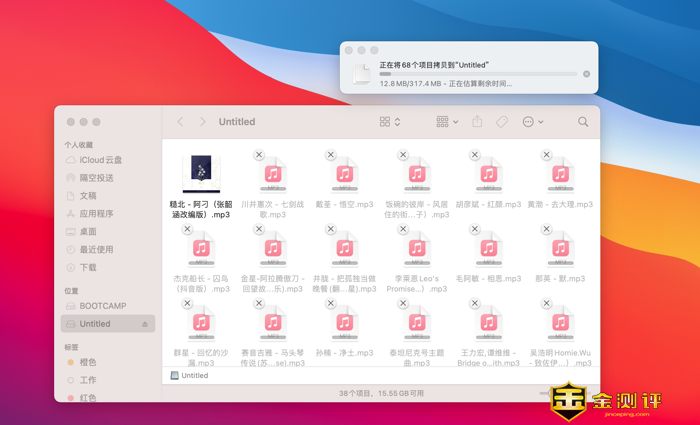This screenshot has width=700, height=425.
Task: Click the copy progress bar
Action: pos(478,74)
